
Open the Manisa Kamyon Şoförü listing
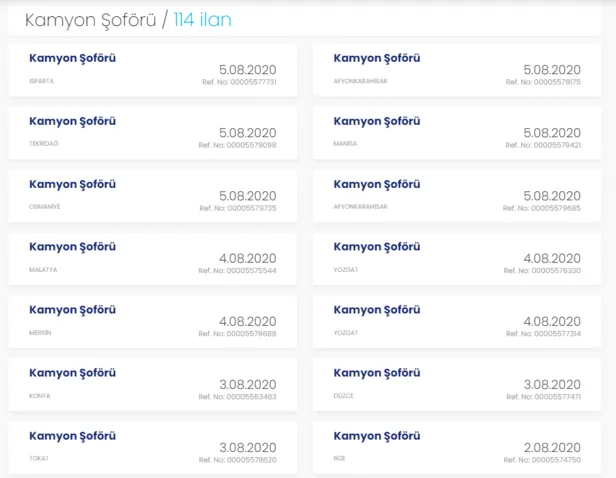tap(377, 122)
